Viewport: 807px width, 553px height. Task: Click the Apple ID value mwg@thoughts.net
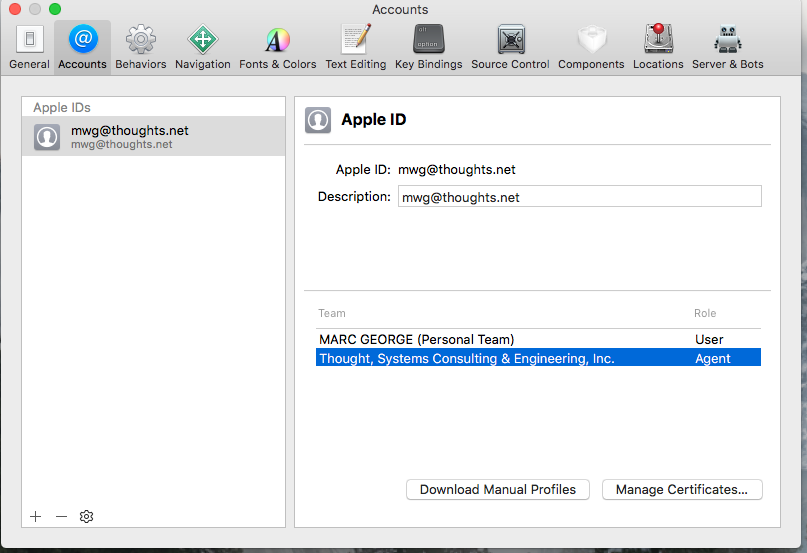(457, 169)
